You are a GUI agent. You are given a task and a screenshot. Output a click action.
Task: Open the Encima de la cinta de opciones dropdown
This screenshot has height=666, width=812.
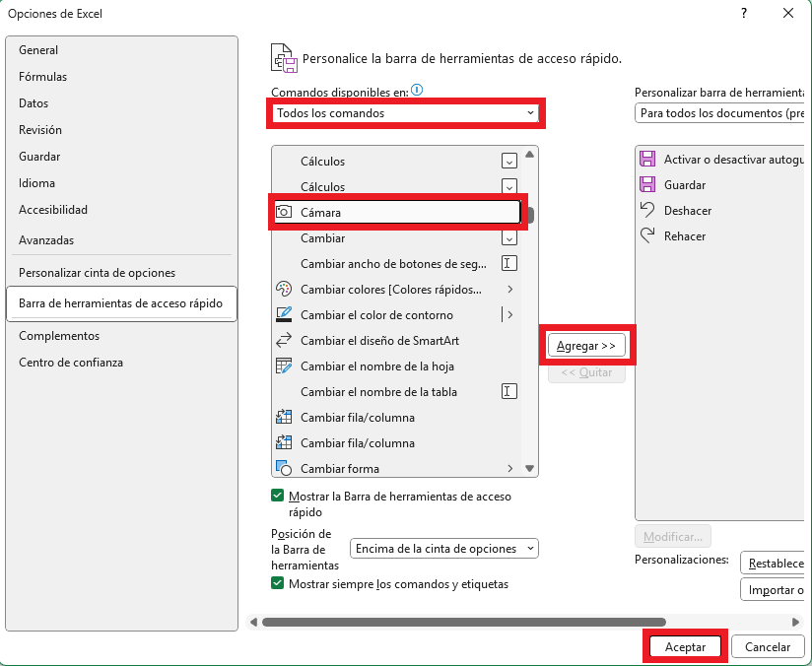click(444, 549)
